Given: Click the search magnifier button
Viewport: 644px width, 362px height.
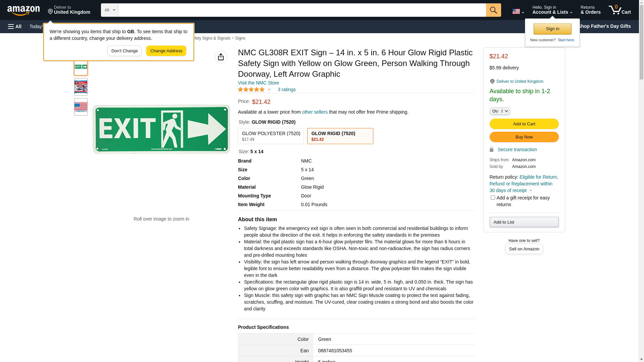Looking at the screenshot, I should tap(493, 10).
